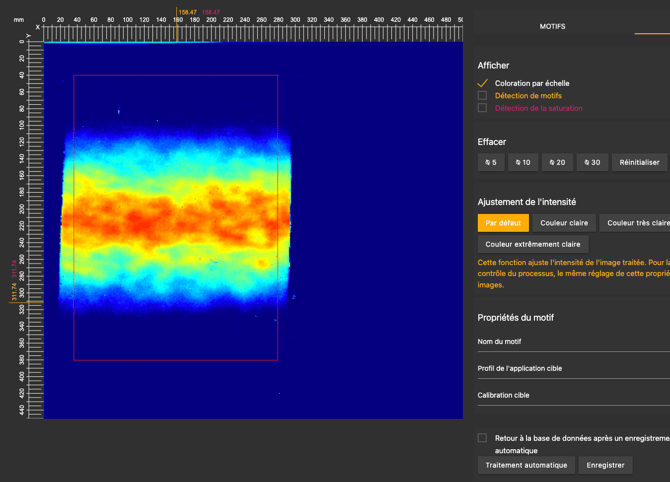Image resolution: width=670 pixels, height=482 pixels.
Task: Click the erase 20 button
Action: (x=557, y=162)
